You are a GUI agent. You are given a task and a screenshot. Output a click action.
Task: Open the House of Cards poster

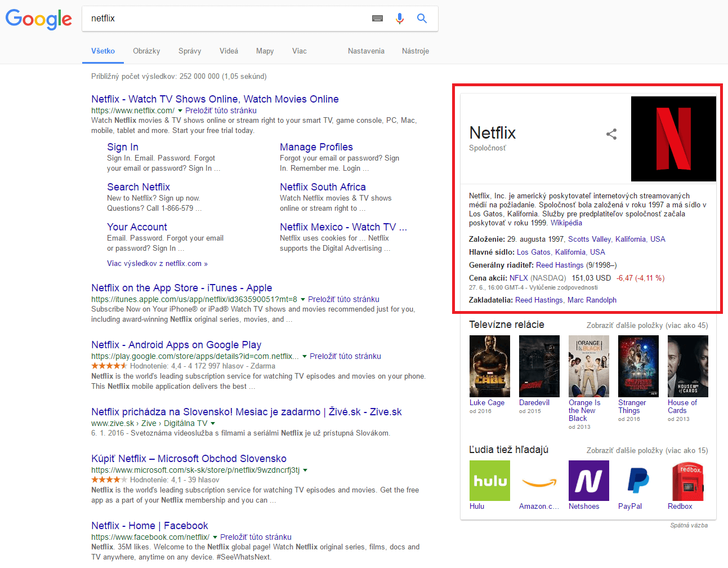point(688,366)
